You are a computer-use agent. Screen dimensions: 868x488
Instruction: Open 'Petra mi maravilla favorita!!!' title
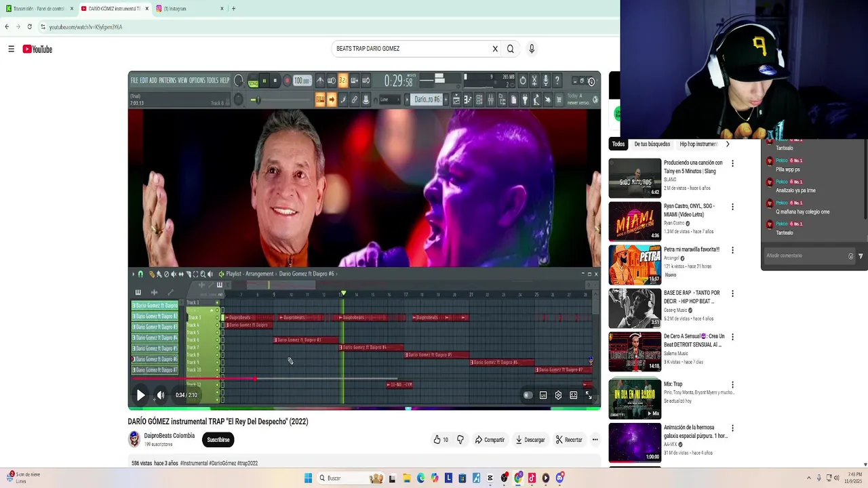tap(692, 249)
